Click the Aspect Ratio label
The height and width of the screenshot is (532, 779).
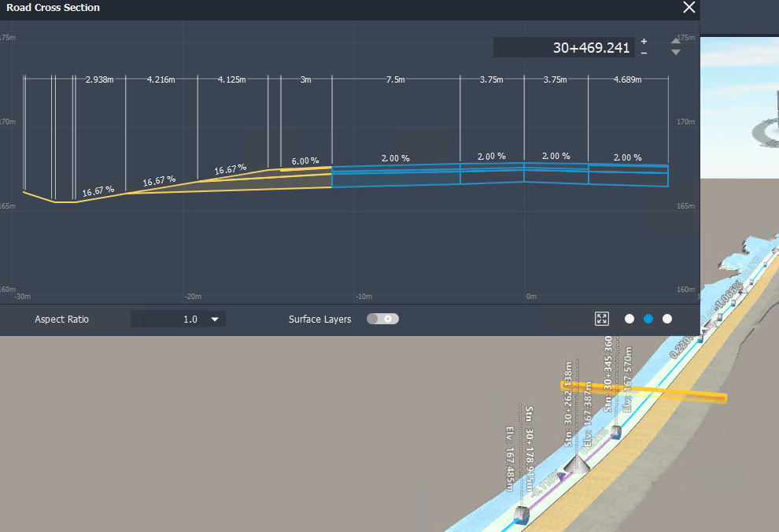[61, 320]
